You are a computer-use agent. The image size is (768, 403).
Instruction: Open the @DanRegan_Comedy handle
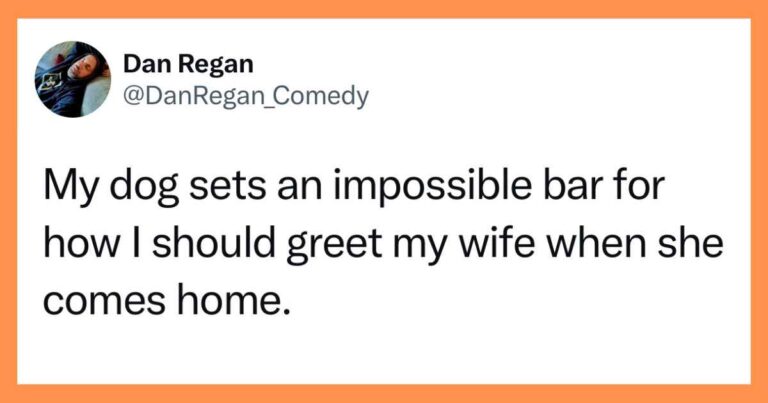pos(246,96)
